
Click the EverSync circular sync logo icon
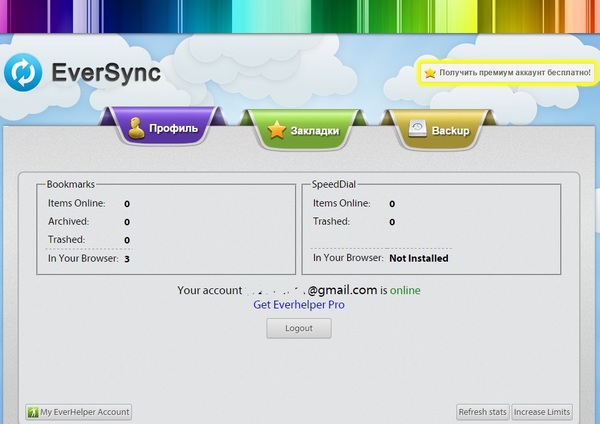(24, 73)
